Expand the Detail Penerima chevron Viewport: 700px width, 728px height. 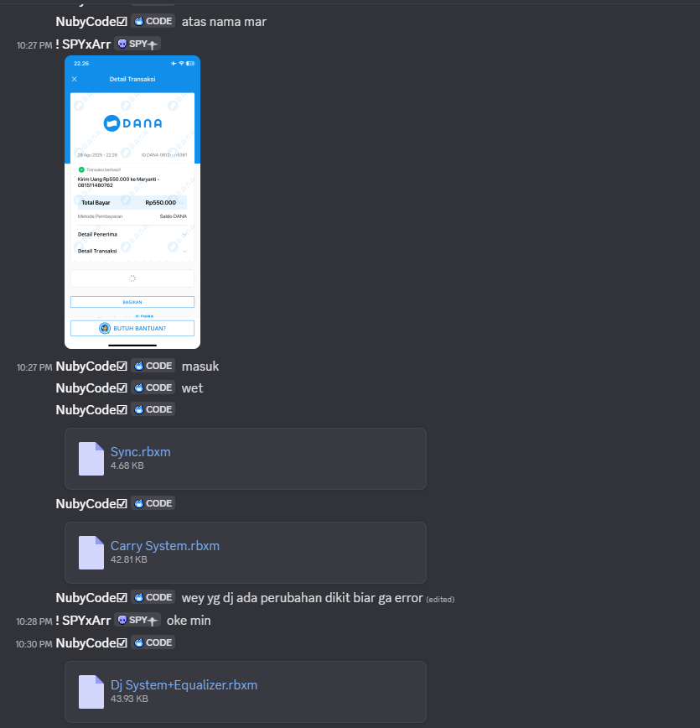click(x=184, y=235)
